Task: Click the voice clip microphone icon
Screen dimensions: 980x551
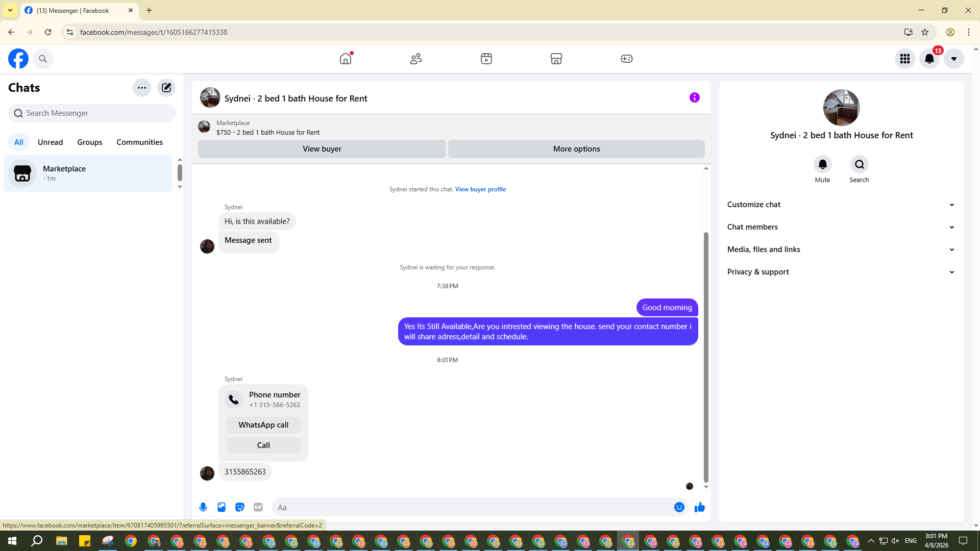Action: [x=203, y=507]
